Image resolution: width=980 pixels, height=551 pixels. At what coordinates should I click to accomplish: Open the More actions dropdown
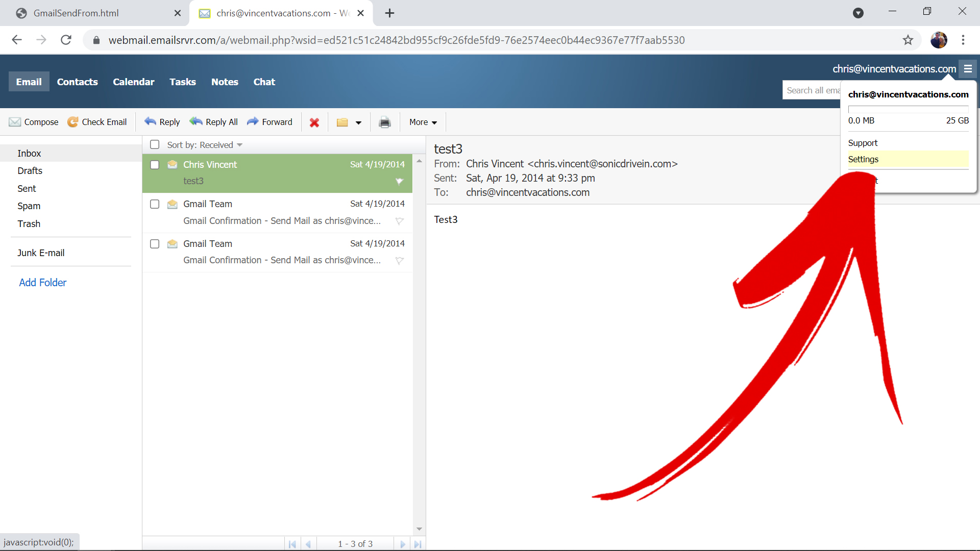pos(423,122)
